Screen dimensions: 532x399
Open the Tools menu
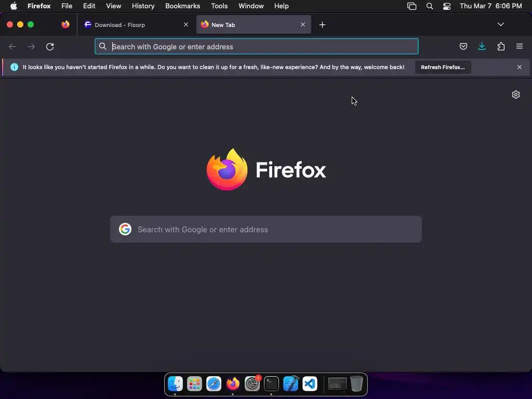click(220, 6)
